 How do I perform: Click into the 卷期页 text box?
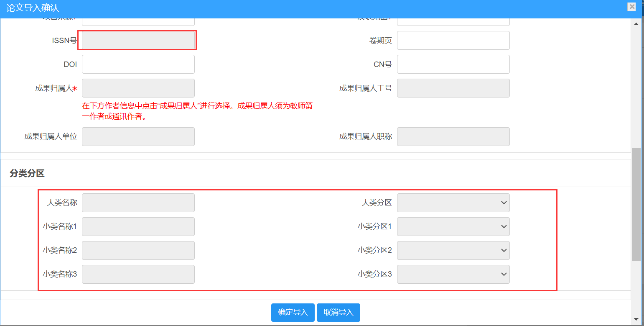click(453, 41)
